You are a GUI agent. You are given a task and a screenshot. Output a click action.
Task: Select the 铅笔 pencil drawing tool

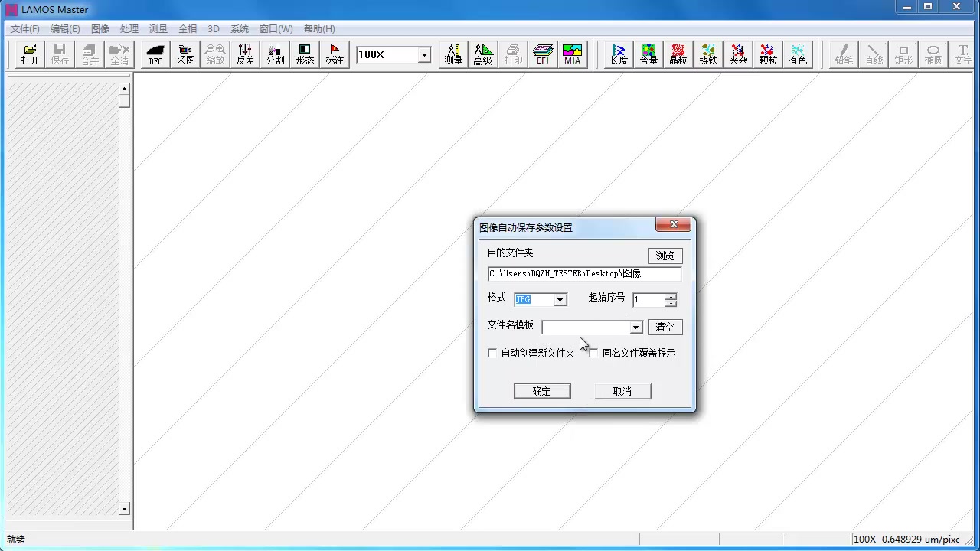(844, 54)
